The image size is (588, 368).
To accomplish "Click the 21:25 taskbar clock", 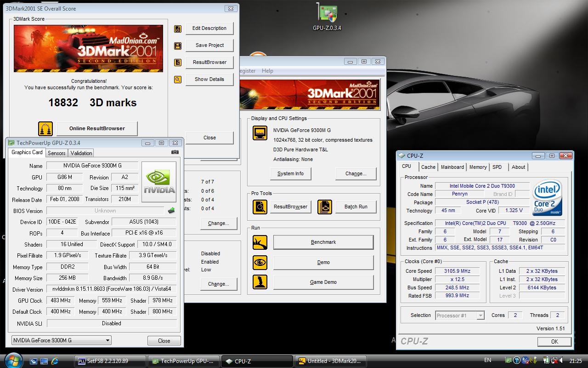I will pyautogui.click(x=575, y=361).
